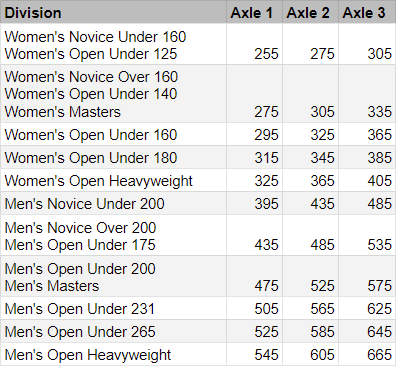The image size is (396, 366).
Task: Click the Axle 3 column header
Action: coord(367,12)
